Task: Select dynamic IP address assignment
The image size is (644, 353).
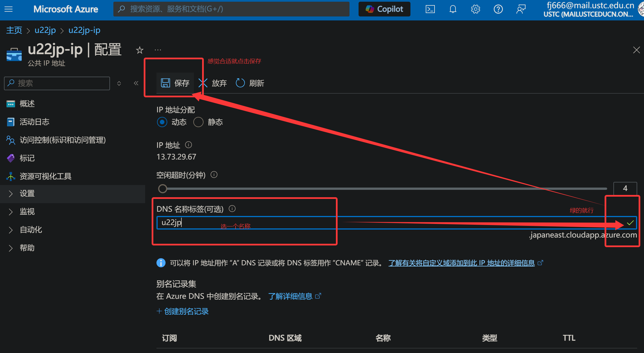Action: click(x=162, y=122)
